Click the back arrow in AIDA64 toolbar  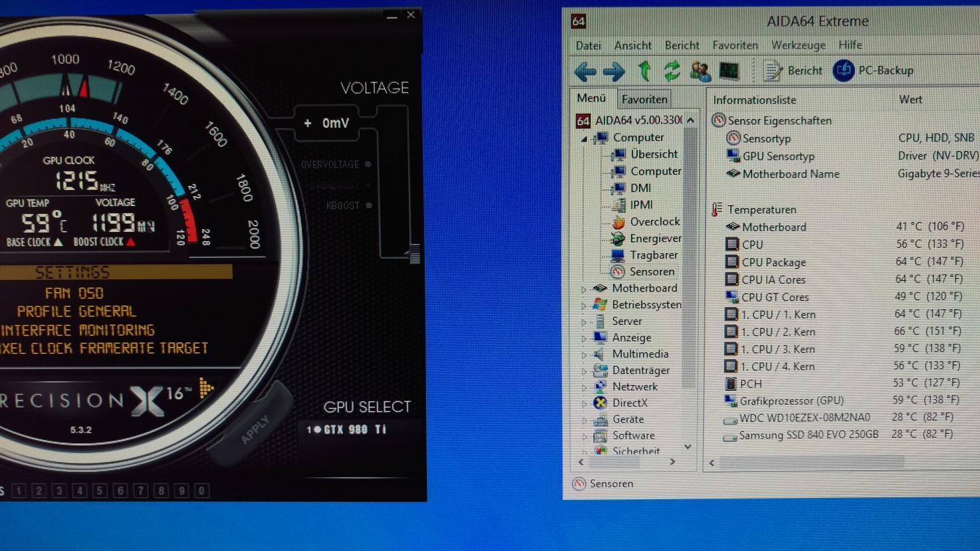click(x=585, y=71)
